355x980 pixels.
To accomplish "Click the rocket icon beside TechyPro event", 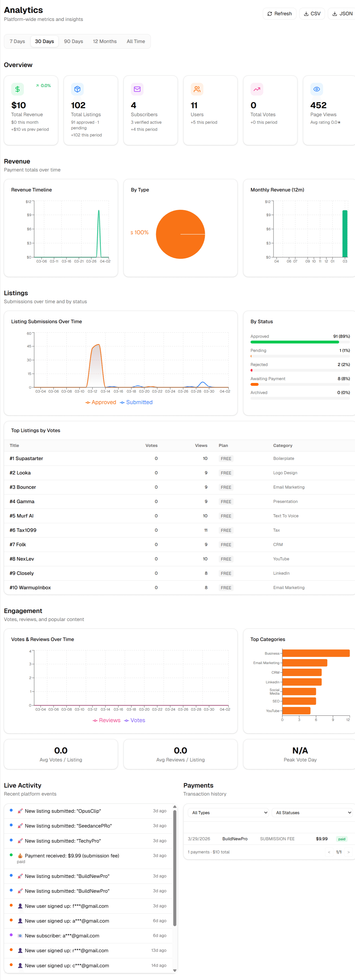I will pos(20,841).
